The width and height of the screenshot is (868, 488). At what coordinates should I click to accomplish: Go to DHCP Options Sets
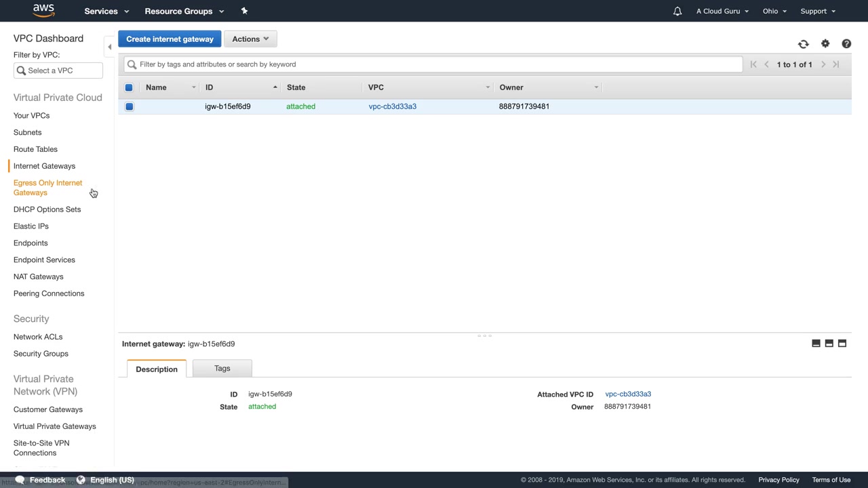(x=47, y=209)
